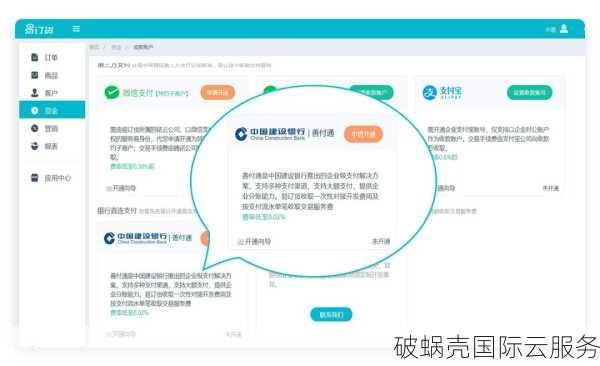Image resolution: width=600 pixels, height=366 pixels.
Task: Open the user avatar icon in header
Action: tap(564, 29)
